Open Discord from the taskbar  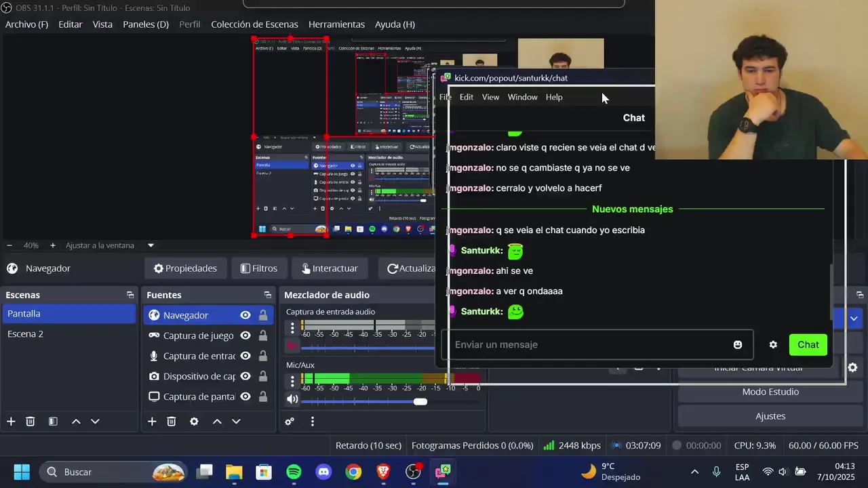(323, 472)
